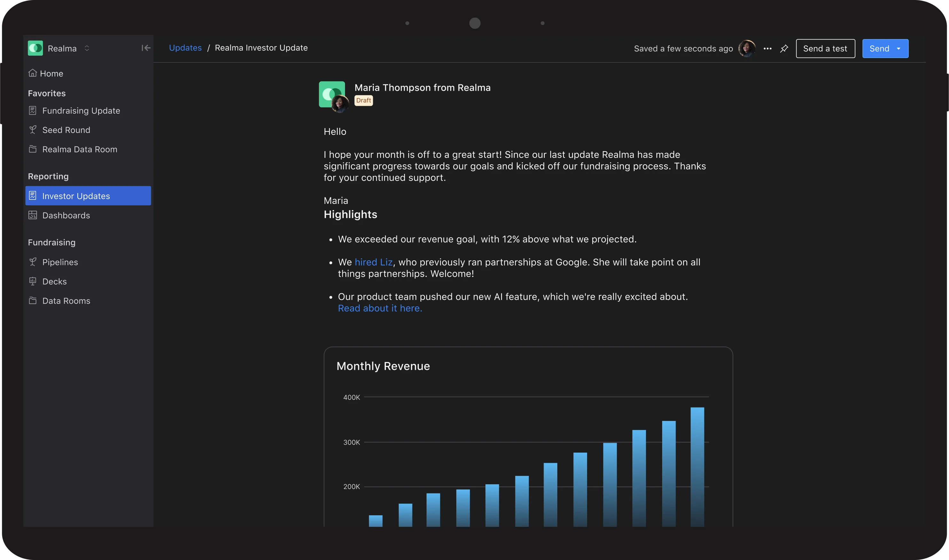Select the Seed Round favorite icon
Image resolution: width=949 pixels, height=560 pixels.
pyautogui.click(x=33, y=130)
